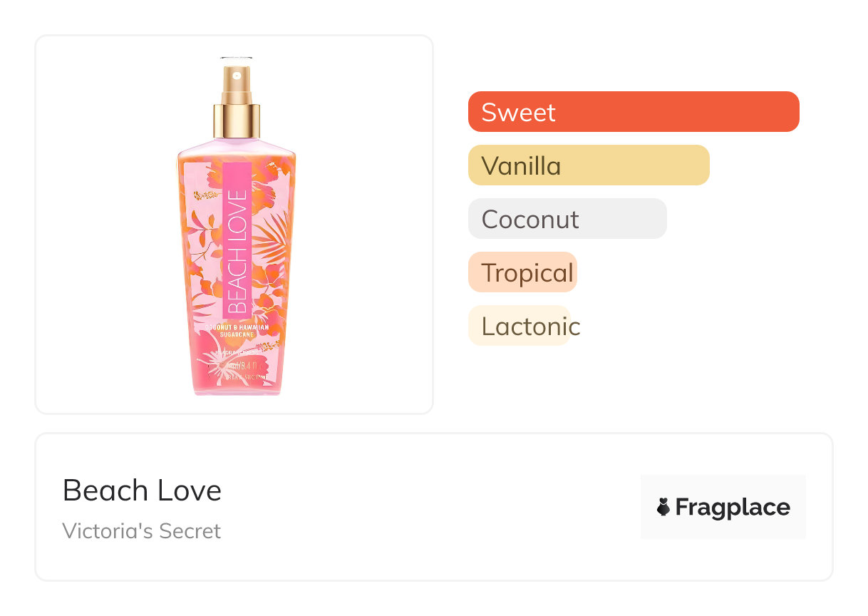
Task: Click the pink vertical BEACH LOVE label
Action: point(237,239)
